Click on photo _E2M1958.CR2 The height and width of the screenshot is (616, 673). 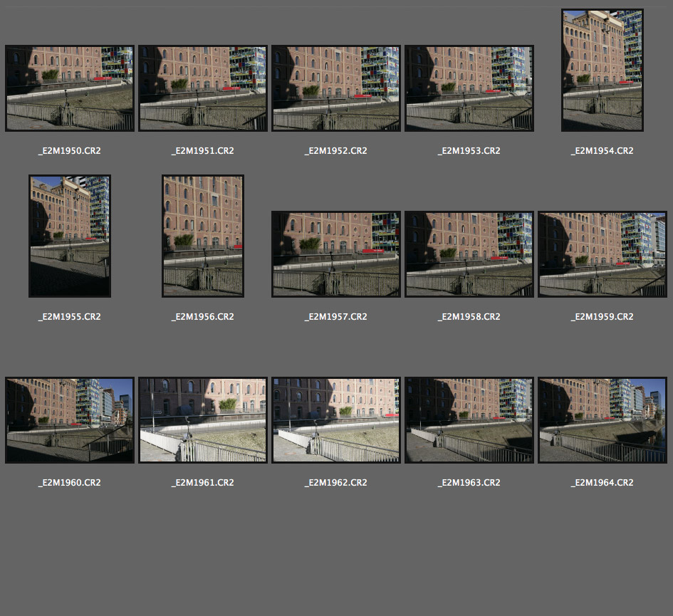(x=469, y=254)
